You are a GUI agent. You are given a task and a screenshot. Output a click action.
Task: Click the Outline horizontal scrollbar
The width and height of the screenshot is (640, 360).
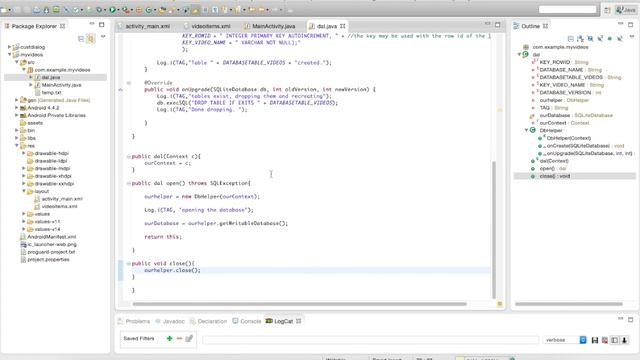point(569,304)
